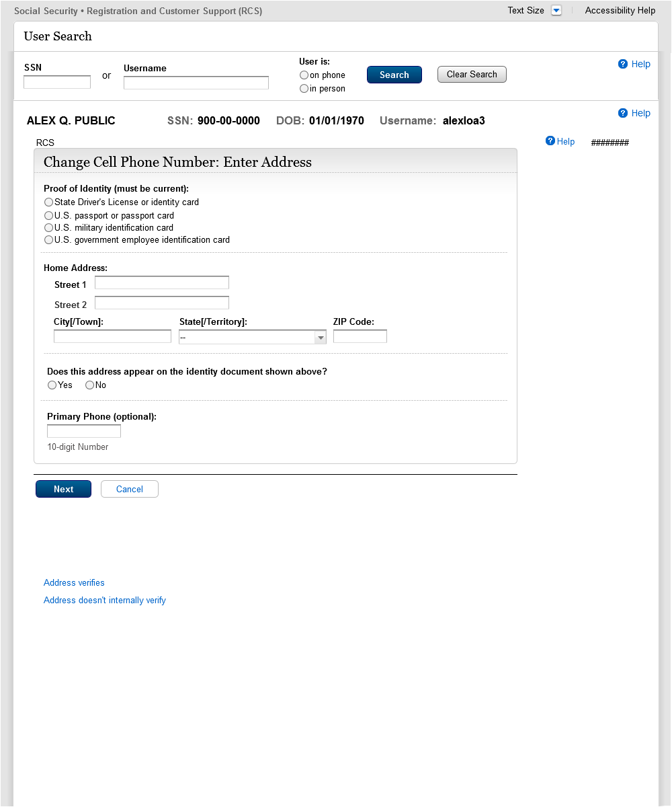Open 'Address doesn't internally verify' link
This screenshot has height=807, width=672.
click(105, 601)
